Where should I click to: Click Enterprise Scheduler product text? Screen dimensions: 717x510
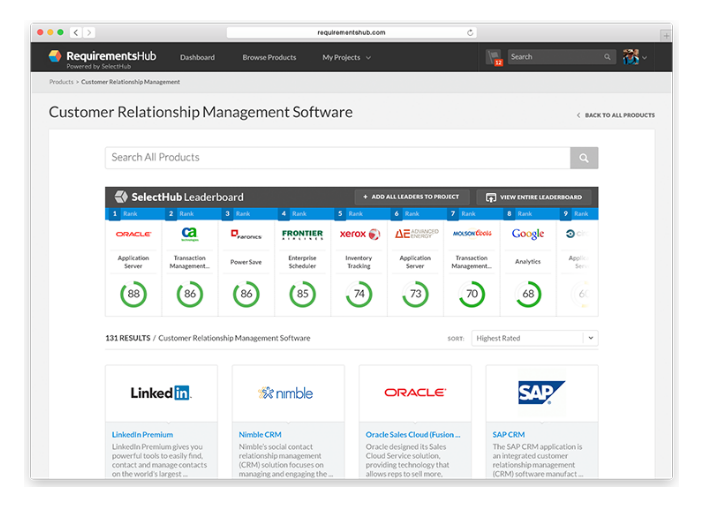[302, 262]
